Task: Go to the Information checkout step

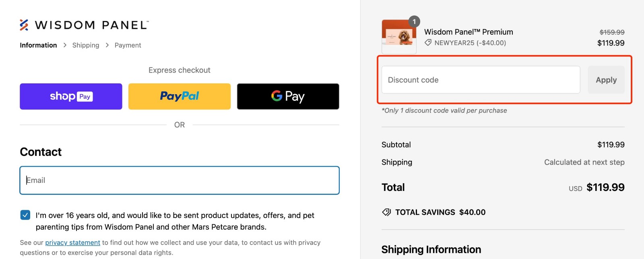Action: click(x=38, y=45)
